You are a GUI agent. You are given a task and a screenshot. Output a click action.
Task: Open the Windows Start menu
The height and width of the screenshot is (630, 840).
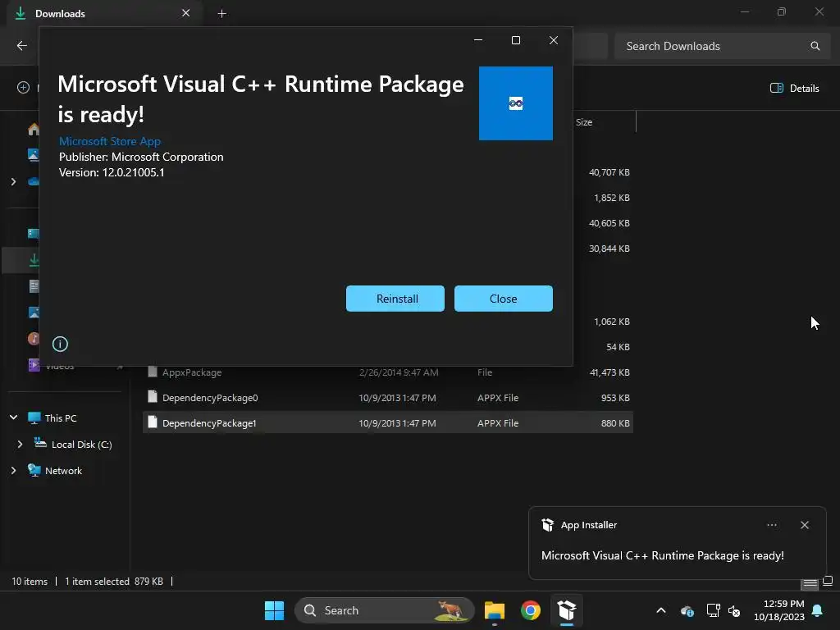point(274,610)
